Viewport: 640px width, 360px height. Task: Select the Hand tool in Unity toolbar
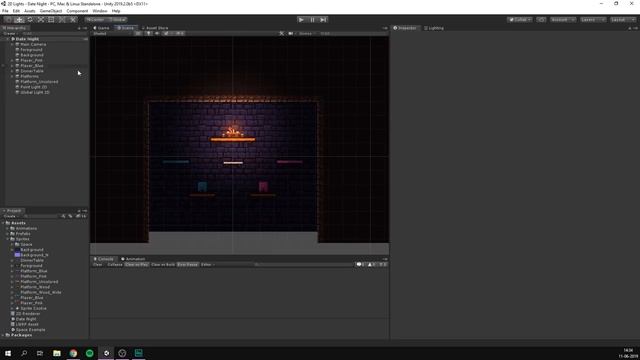[x=9, y=20]
